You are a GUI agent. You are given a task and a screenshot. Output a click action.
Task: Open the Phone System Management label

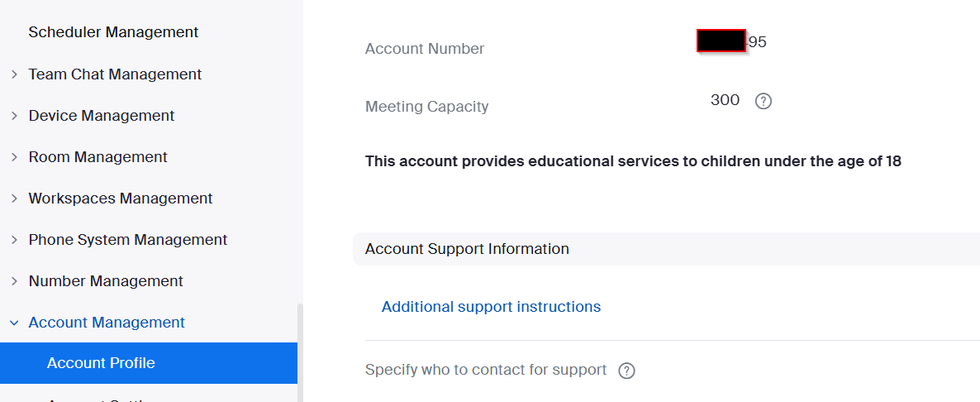(x=128, y=240)
